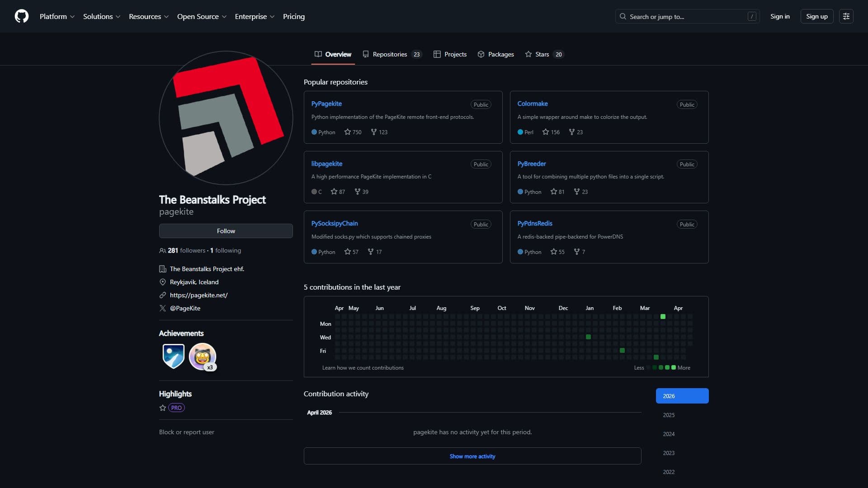Click the star icon on Colormake card
Screen dimensions: 868x488
[x=545, y=132]
